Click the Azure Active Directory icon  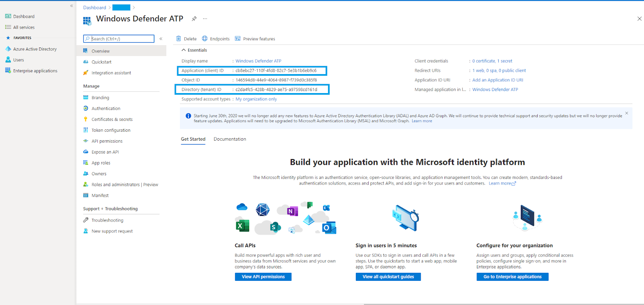click(x=8, y=49)
